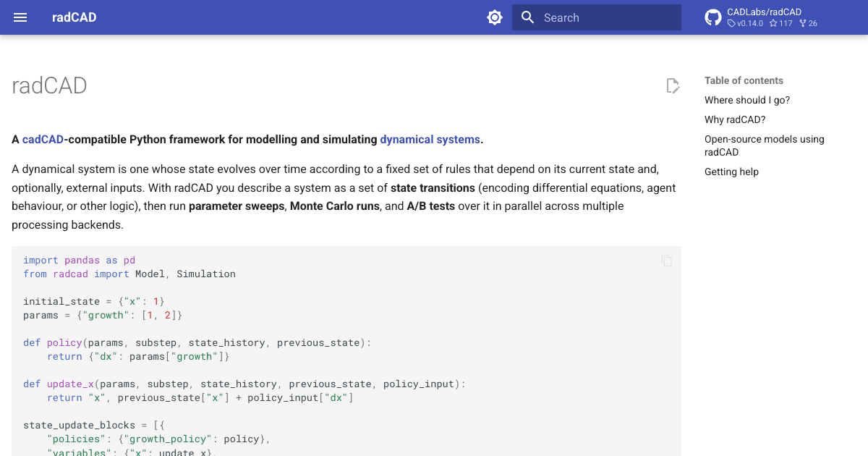Click the bold 'Monte Carlo runs' text
This screenshot has height=456, width=868.
(335, 206)
